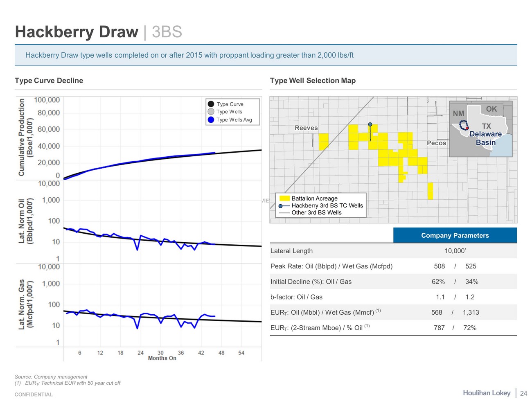The image size is (532, 399).
Task: Click the Type Curve Decline heading
Action: coord(49,81)
